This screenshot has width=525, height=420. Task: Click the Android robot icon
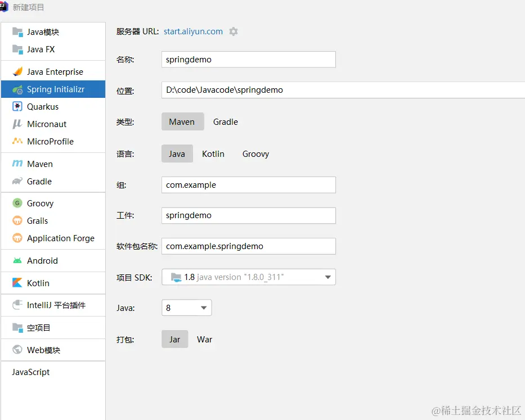[17, 260]
